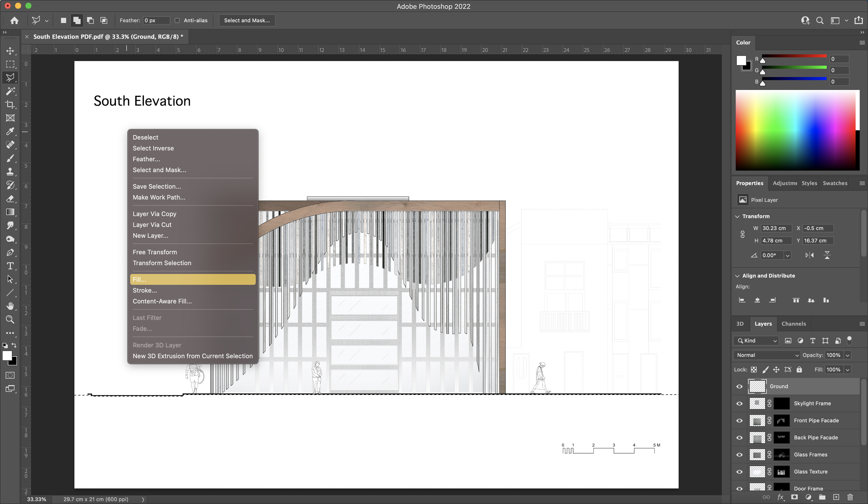Flip vertically in Transform properties
The height and width of the screenshot is (504, 868).
click(827, 255)
